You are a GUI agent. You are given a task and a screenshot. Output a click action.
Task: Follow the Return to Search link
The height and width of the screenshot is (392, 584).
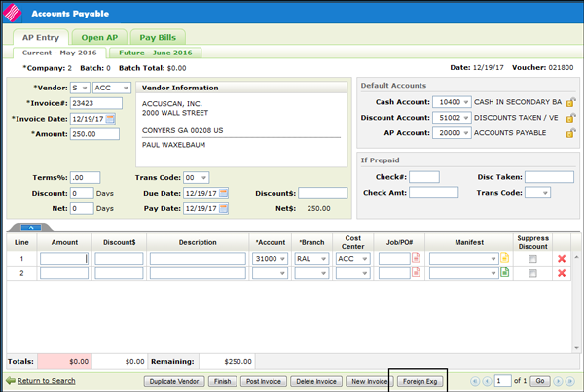[46, 381]
